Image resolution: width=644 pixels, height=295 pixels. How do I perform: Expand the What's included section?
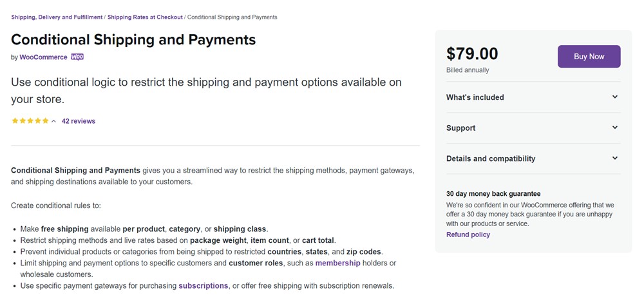(x=475, y=97)
